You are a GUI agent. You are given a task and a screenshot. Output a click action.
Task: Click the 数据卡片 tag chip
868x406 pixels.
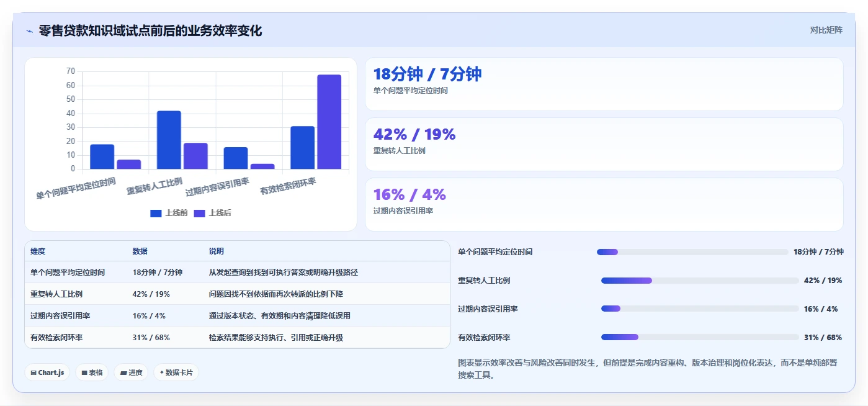[x=176, y=372]
